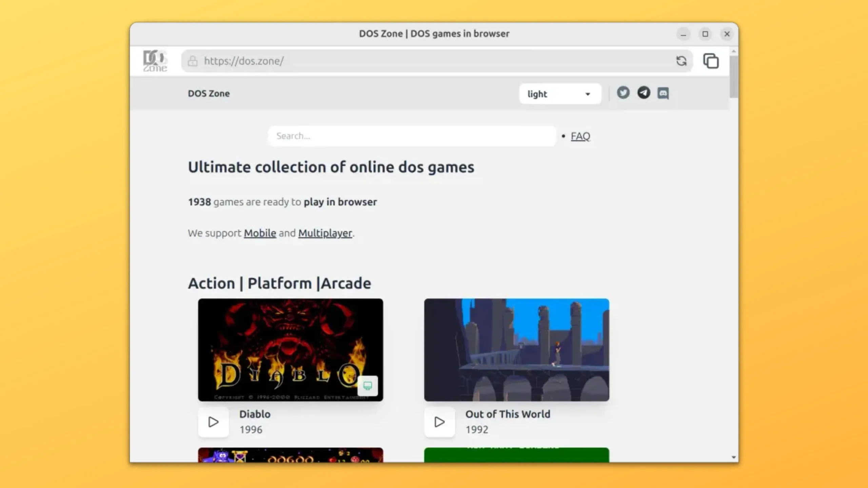The height and width of the screenshot is (488, 868).
Task: Click the Search games field
Action: tap(412, 136)
